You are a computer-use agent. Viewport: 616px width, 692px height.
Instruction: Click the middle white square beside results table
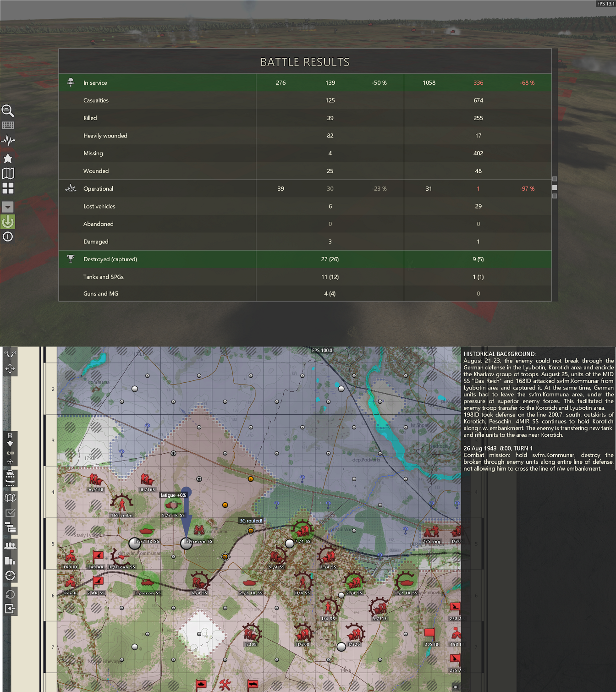[x=555, y=187]
